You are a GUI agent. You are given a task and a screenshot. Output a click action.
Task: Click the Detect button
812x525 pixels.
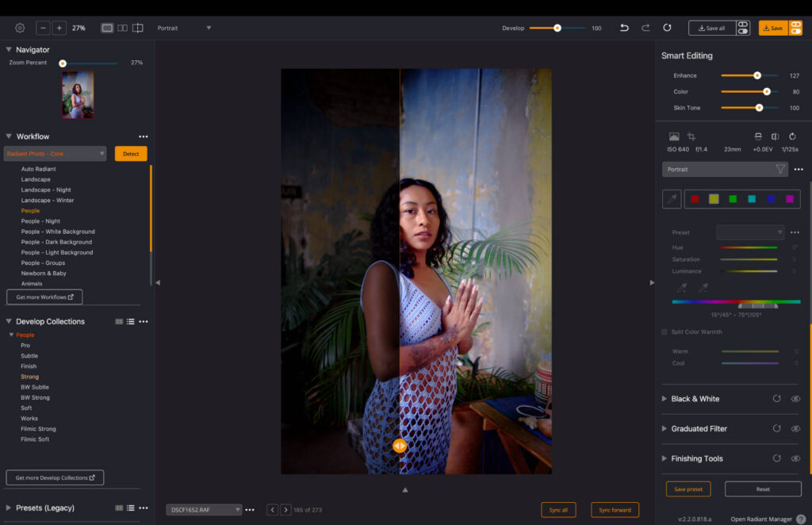(x=131, y=154)
